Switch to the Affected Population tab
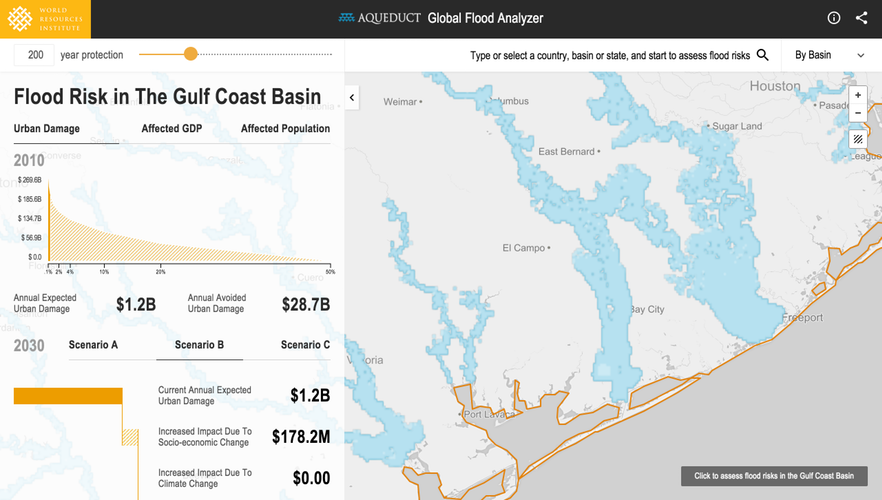Image resolution: width=882 pixels, height=500 pixels. point(285,129)
